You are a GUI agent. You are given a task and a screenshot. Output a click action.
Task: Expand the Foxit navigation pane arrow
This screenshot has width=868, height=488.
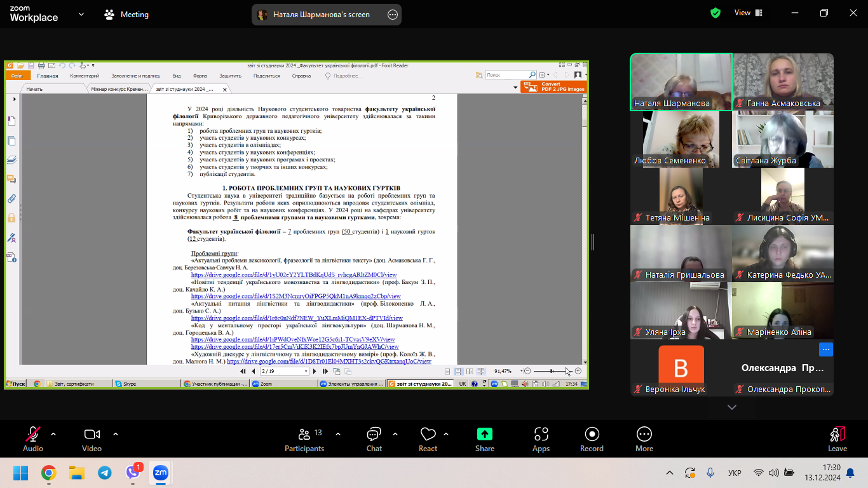point(15,99)
